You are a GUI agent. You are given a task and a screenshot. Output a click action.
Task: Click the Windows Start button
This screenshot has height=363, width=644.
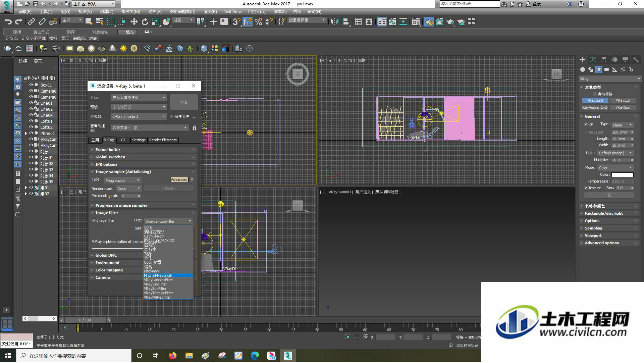[8, 356]
